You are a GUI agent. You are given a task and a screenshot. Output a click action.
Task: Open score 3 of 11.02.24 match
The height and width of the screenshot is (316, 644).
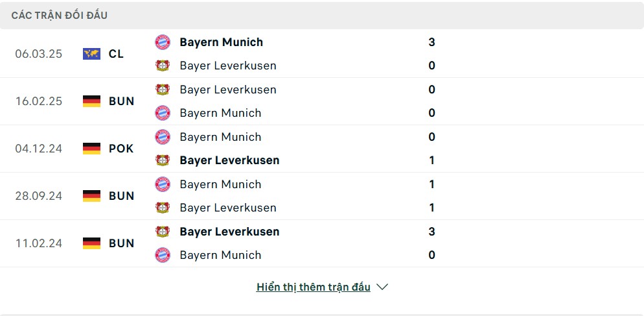coord(431,232)
